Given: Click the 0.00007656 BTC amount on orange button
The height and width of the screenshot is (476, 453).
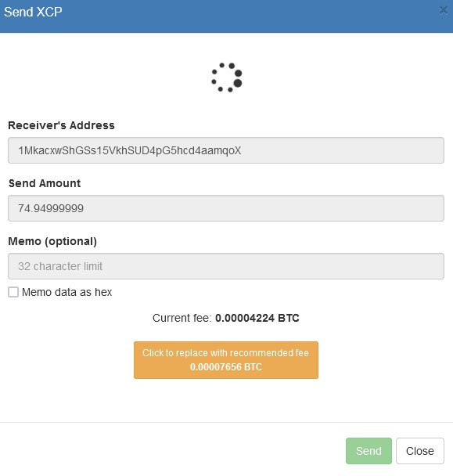Looking at the screenshot, I should 226,367.
